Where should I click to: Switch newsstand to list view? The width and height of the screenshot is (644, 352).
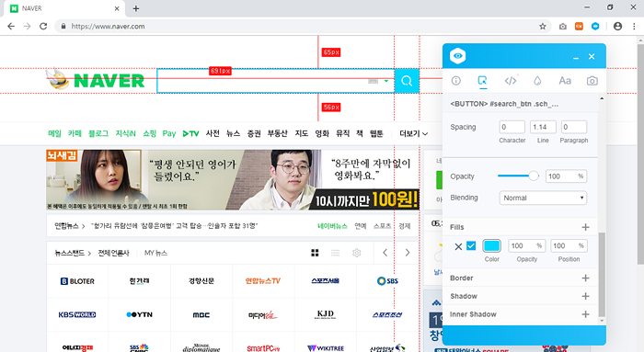335,253
